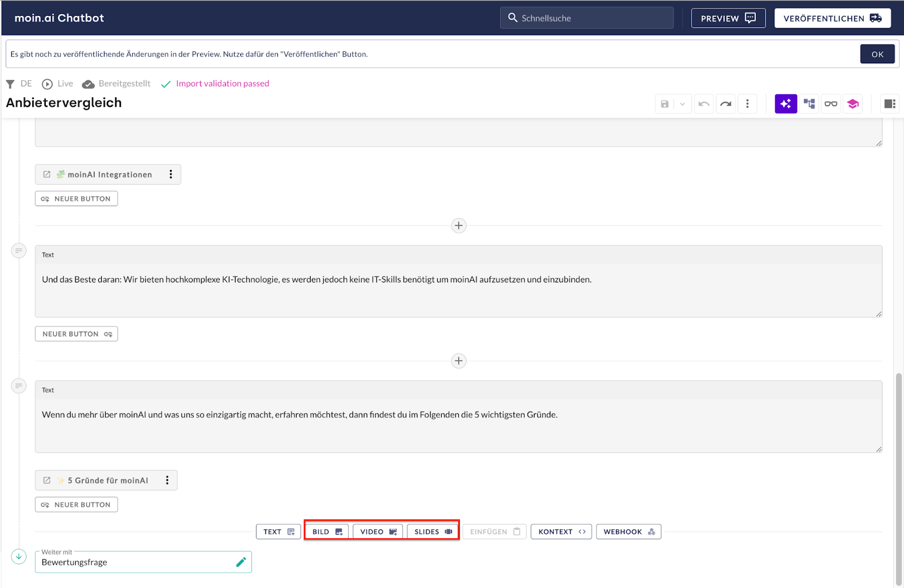Click NEUER BUTTON below the KI-Technologie text
Image resolution: width=904 pixels, height=588 pixels.
(x=76, y=334)
